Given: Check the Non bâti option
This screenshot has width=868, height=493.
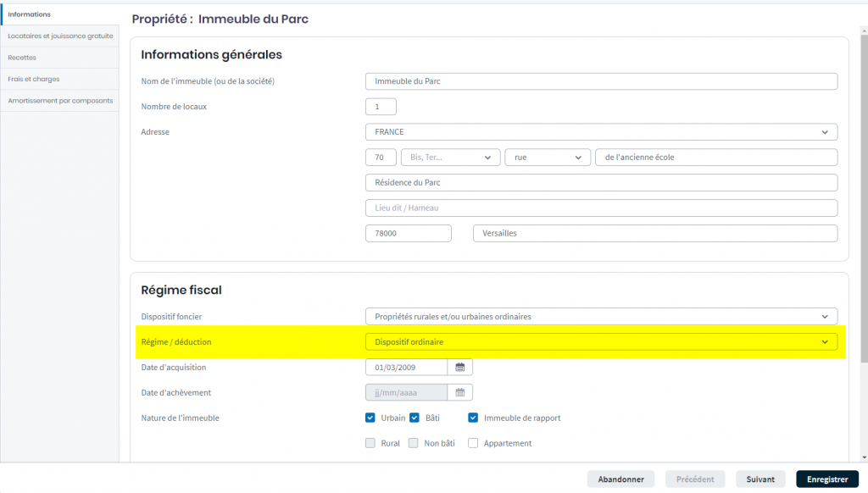Looking at the screenshot, I should click(x=415, y=443).
